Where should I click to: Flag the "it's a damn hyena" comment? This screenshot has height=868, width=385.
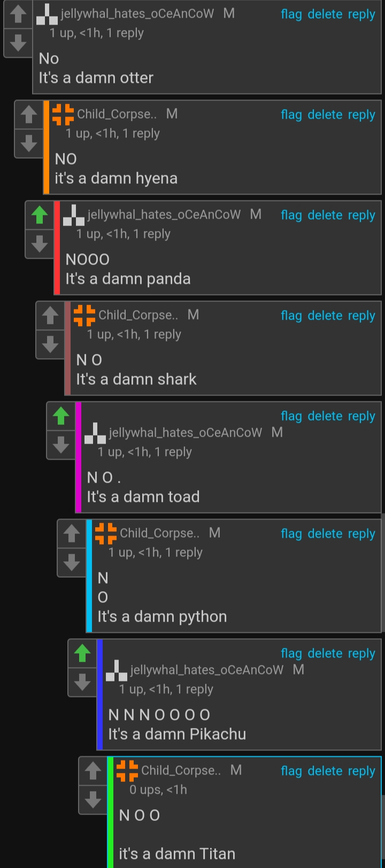(x=291, y=115)
